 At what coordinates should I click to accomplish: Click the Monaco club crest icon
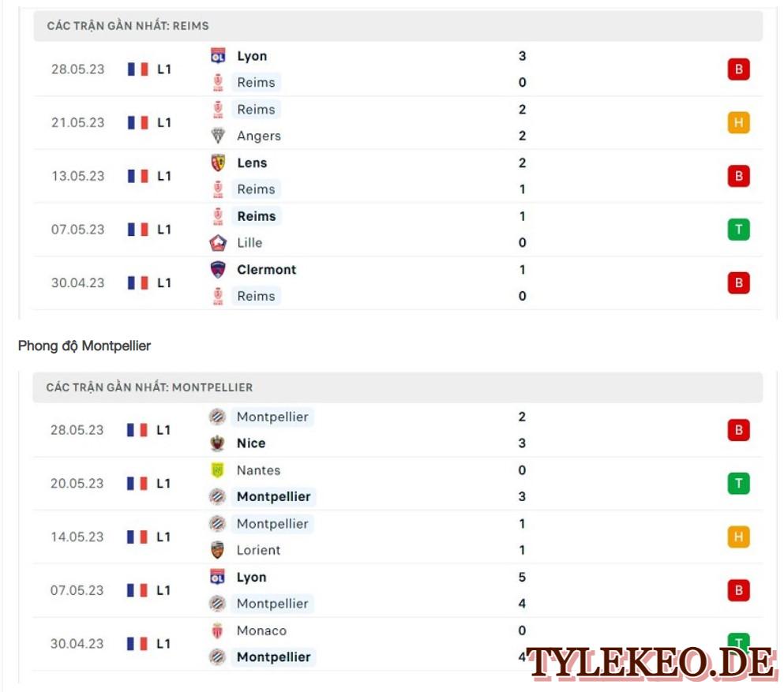tap(217, 630)
